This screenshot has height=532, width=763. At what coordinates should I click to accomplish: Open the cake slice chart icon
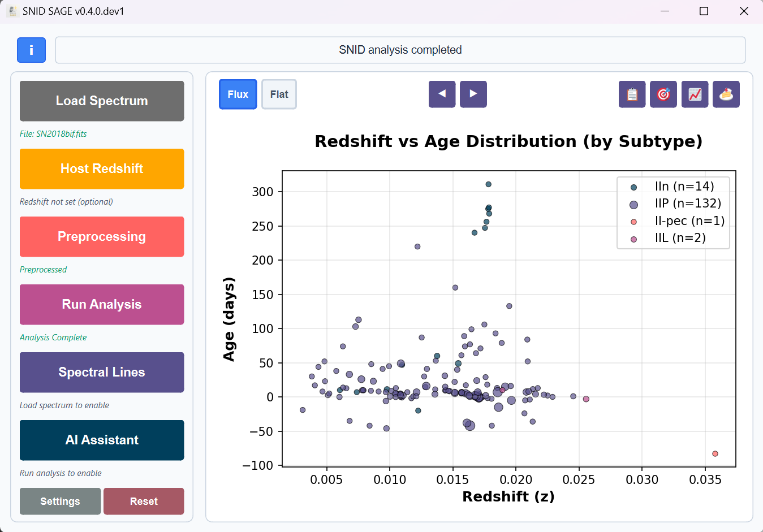tap(726, 94)
